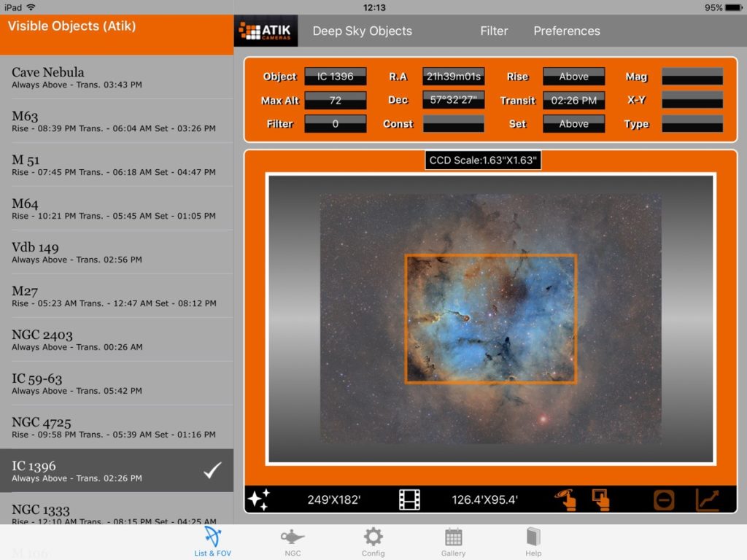Select M64 in object list
747x560 pixels.
click(x=117, y=209)
